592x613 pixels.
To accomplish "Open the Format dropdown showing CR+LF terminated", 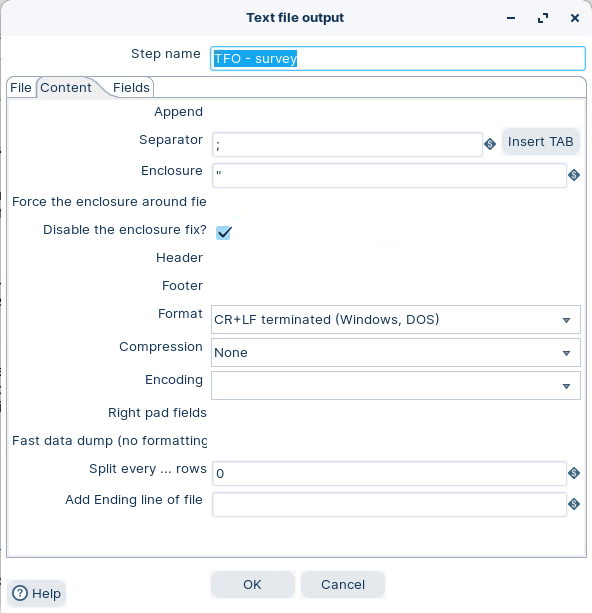I will click(396, 320).
